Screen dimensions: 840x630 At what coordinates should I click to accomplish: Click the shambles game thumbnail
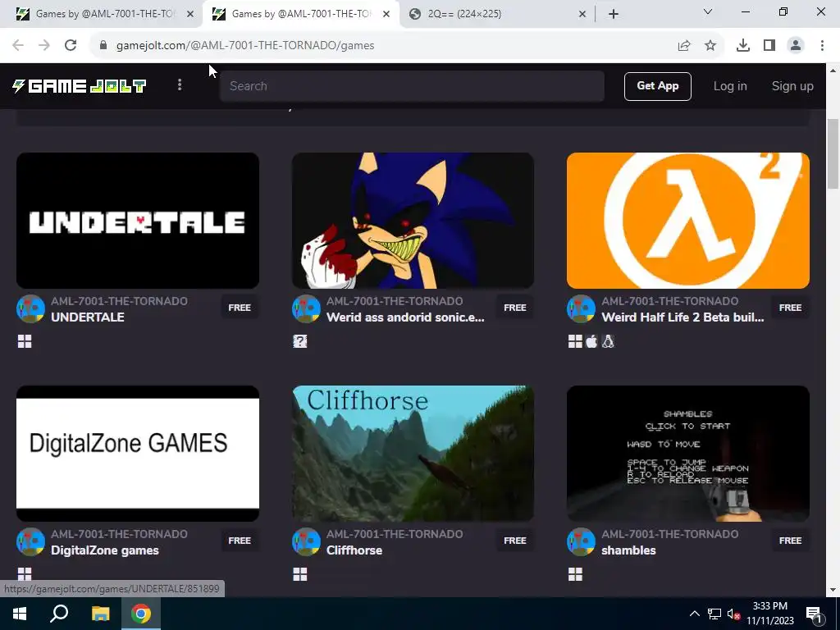(x=688, y=453)
